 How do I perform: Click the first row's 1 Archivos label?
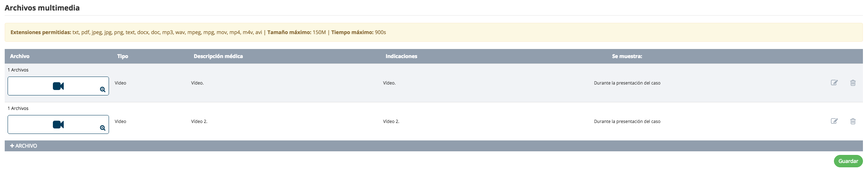coord(18,70)
